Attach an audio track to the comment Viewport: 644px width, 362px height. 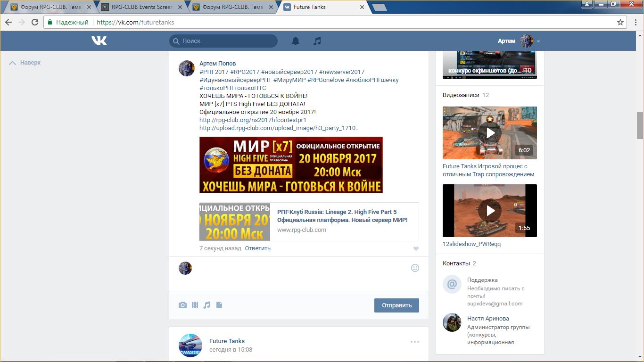[x=206, y=305]
